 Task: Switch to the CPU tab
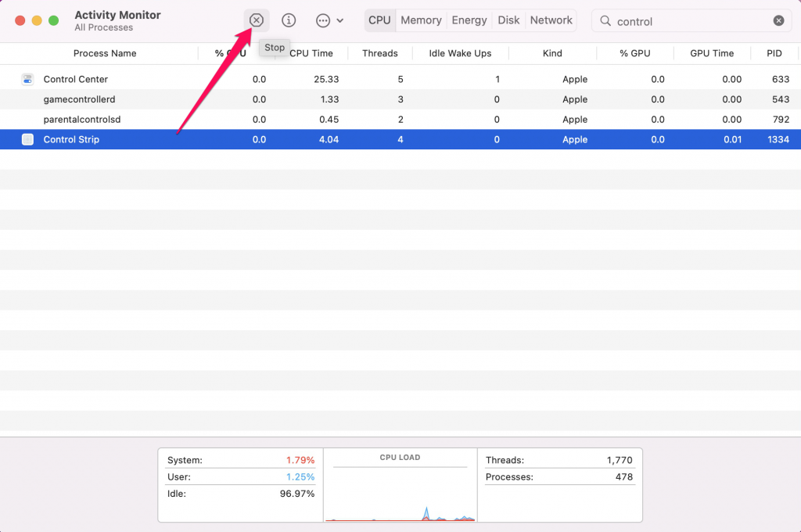(379, 20)
